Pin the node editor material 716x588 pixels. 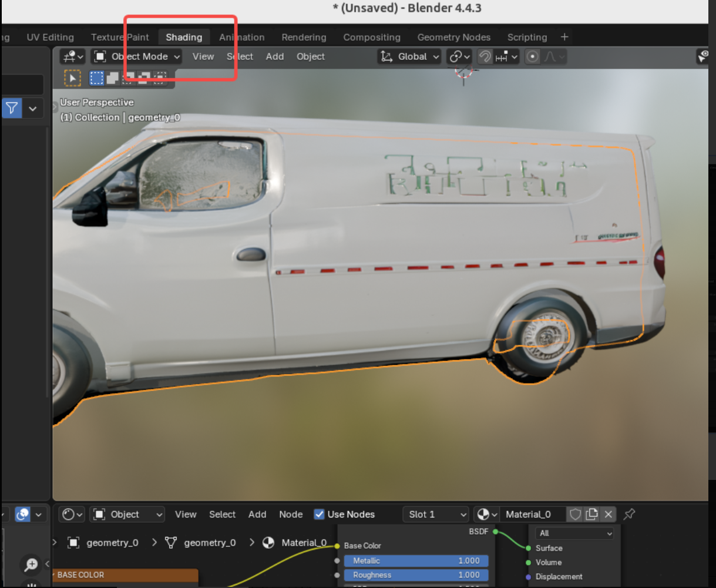coord(629,515)
